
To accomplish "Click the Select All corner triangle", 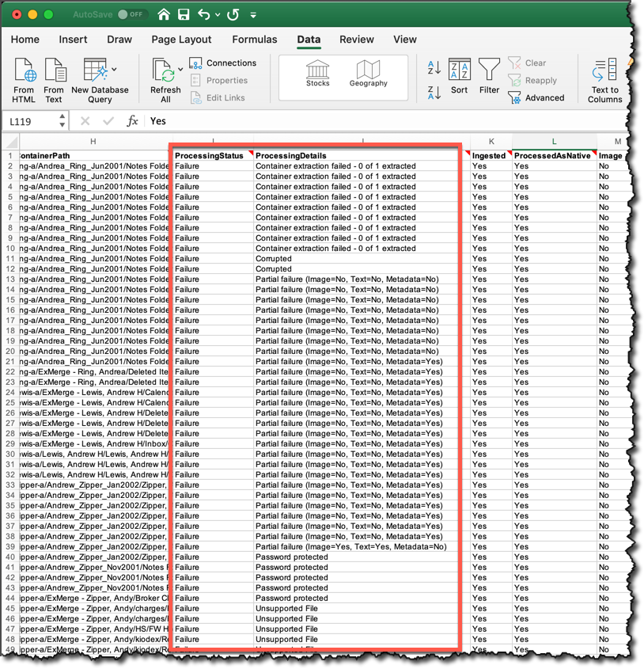I will (x=11, y=142).
